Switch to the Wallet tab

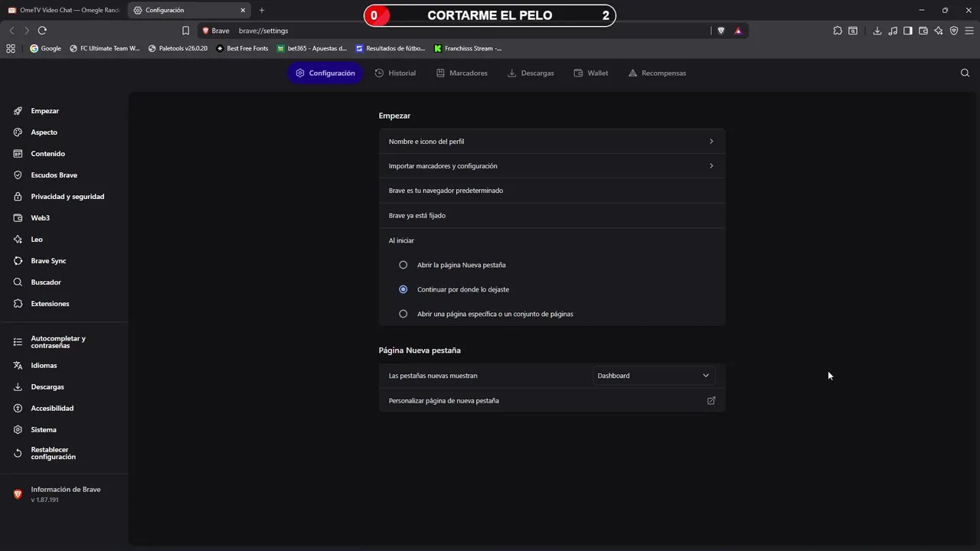(x=591, y=73)
